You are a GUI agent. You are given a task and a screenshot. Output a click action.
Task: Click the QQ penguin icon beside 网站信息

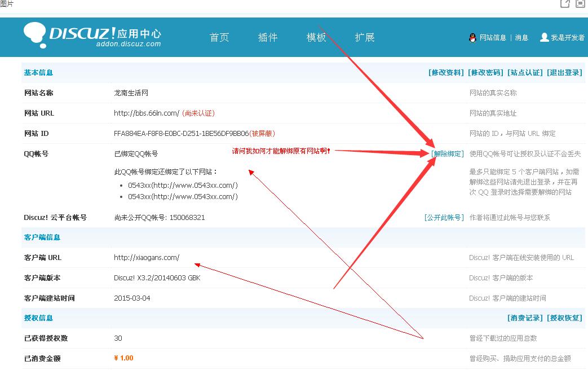pyautogui.click(x=472, y=38)
